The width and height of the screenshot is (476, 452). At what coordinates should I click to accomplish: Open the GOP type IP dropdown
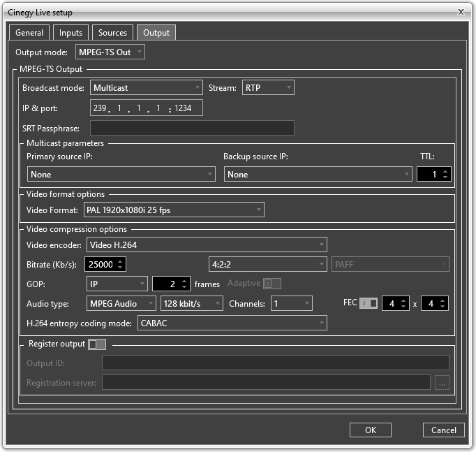[x=117, y=284]
